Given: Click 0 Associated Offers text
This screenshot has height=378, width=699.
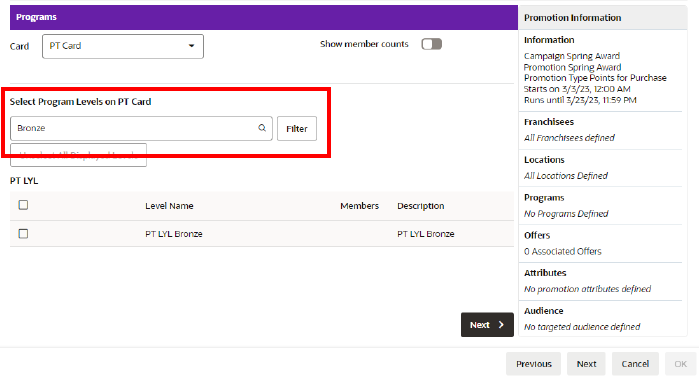Looking at the screenshot, I should coord(563,251).
